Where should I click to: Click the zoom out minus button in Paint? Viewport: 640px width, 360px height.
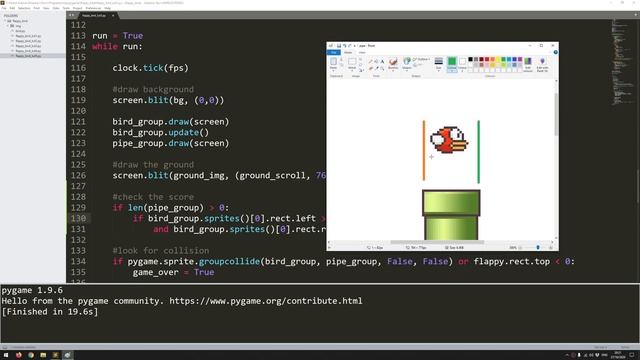click(520, 248)
